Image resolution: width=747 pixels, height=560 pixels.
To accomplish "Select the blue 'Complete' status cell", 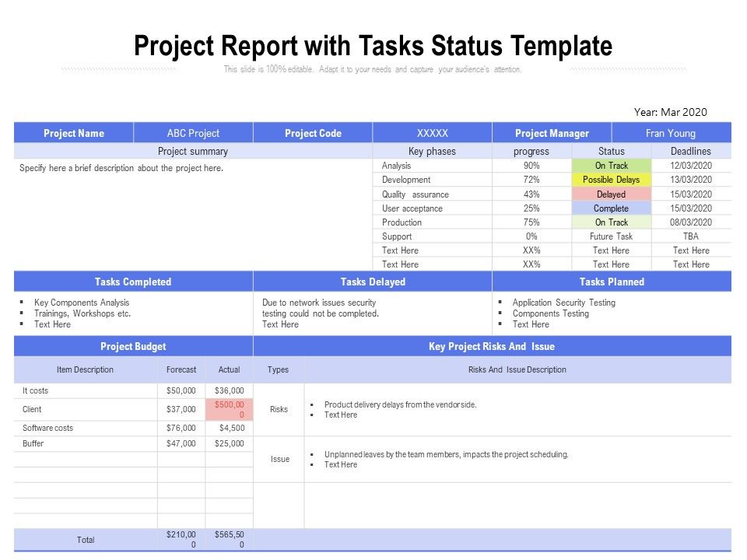I will (x=612, y=208).
